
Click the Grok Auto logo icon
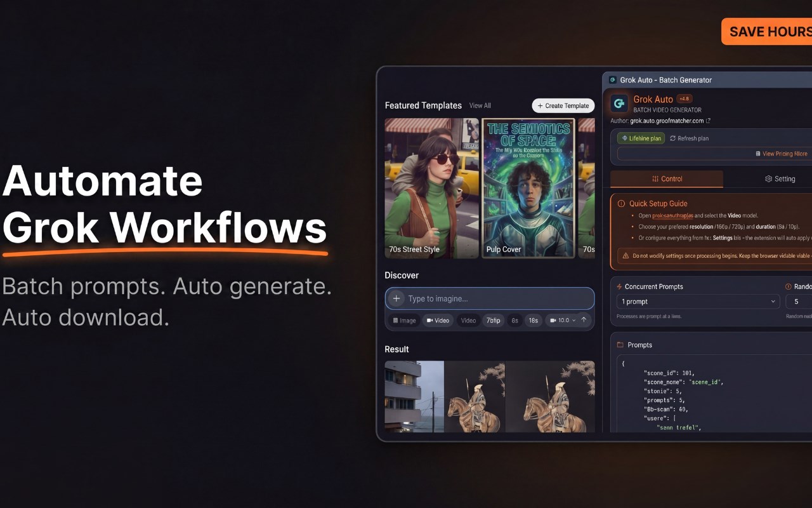click(619, 104)
